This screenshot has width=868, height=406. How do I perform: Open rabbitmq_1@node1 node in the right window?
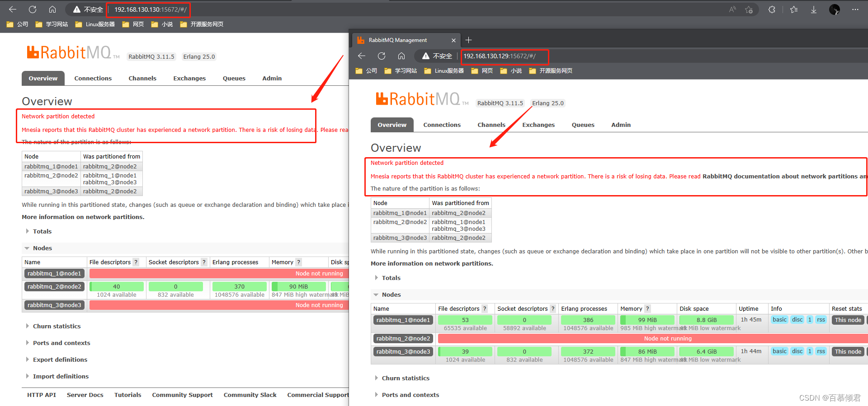(403, 320)
